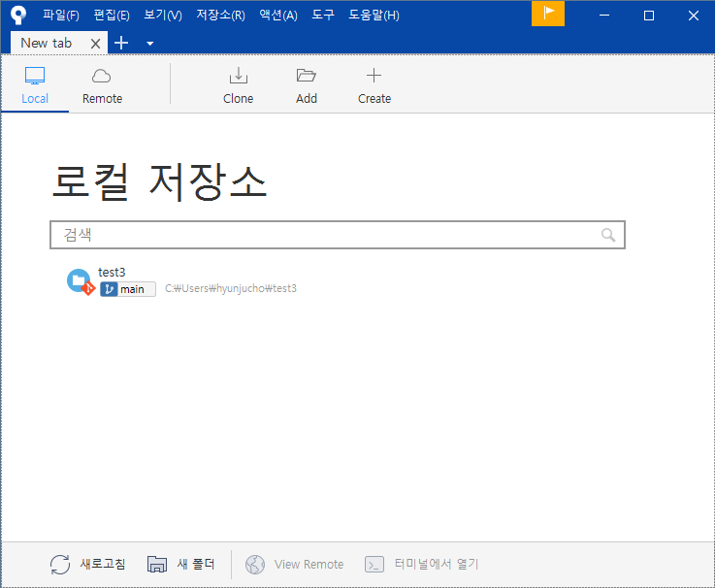This screenshot has height=588, width=715.
Task: Maximize the Sourcetree window
Action: 648,16
